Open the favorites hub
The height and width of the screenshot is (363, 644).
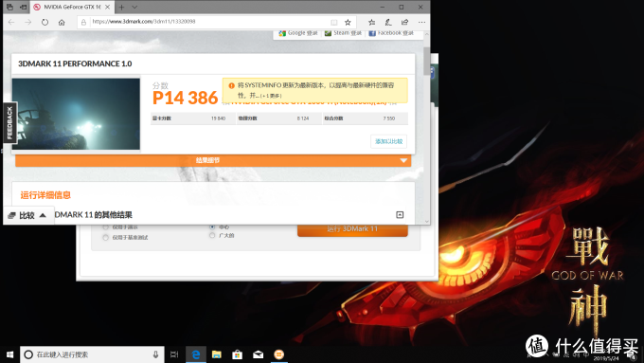pos(371,22)
